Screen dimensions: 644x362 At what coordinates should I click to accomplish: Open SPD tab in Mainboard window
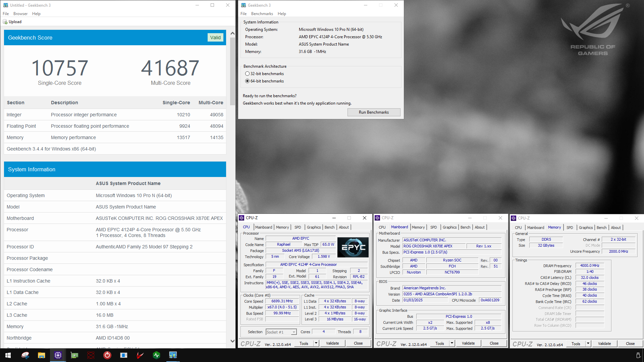[433, 227]
